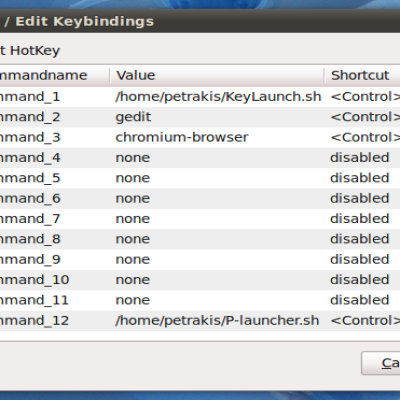Click the disabled shortcut for command_5
400x400 pixels.
[360, 178]
